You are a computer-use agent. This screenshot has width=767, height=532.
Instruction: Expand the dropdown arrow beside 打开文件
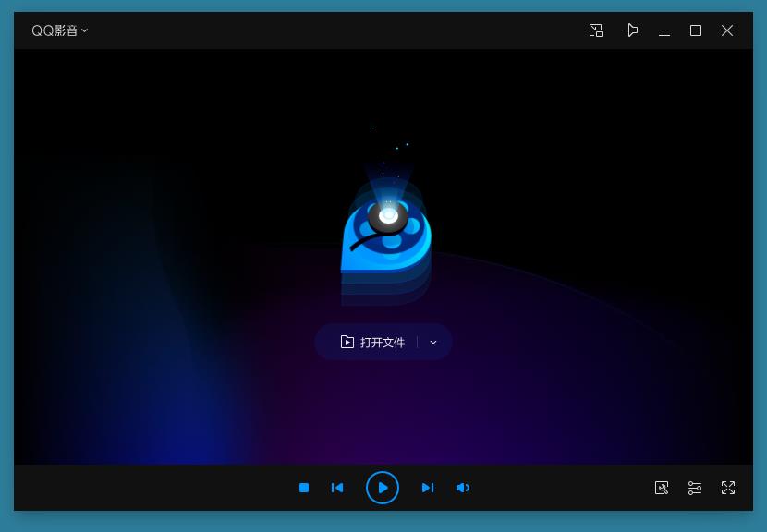point(433,342)
